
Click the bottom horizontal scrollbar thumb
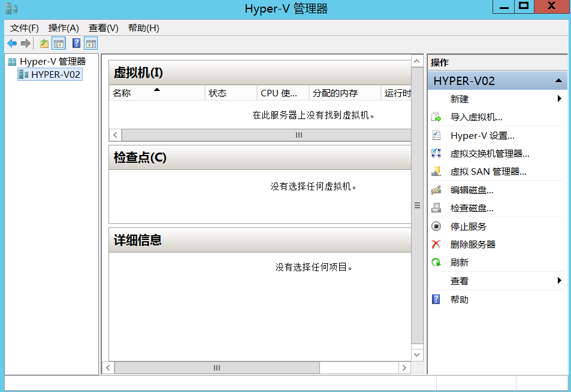point(217,367)
